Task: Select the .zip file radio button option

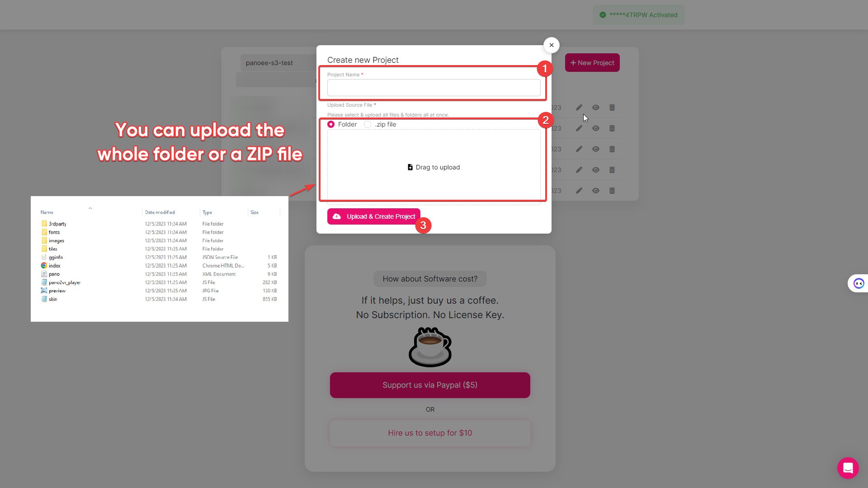Action: (367, 124)
